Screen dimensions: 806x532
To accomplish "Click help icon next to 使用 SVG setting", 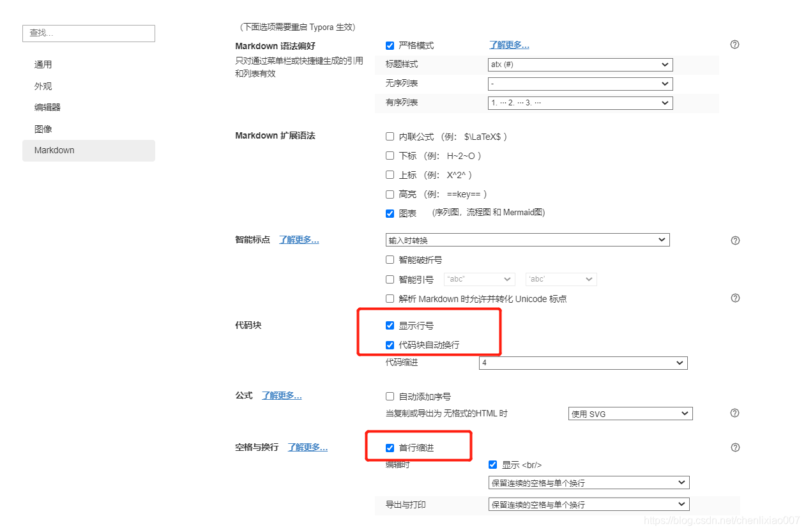I will (734, 413).
